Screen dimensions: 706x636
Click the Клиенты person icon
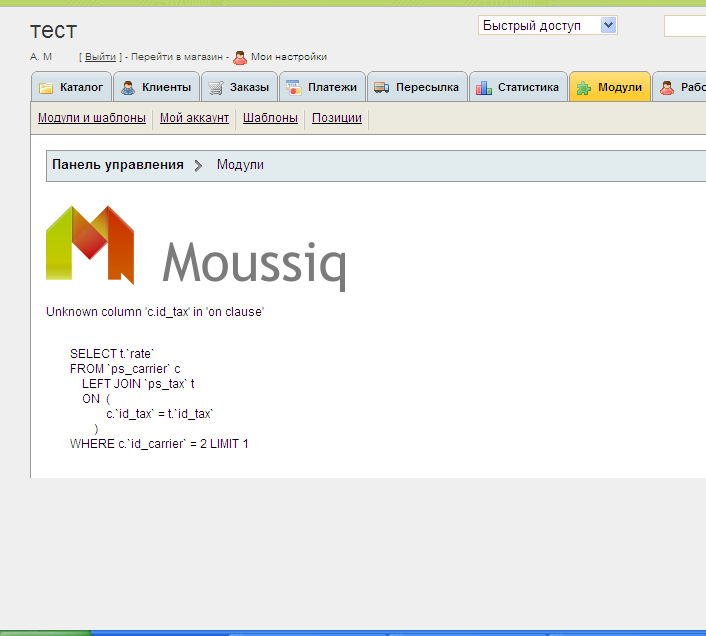[x=128, y=88]
